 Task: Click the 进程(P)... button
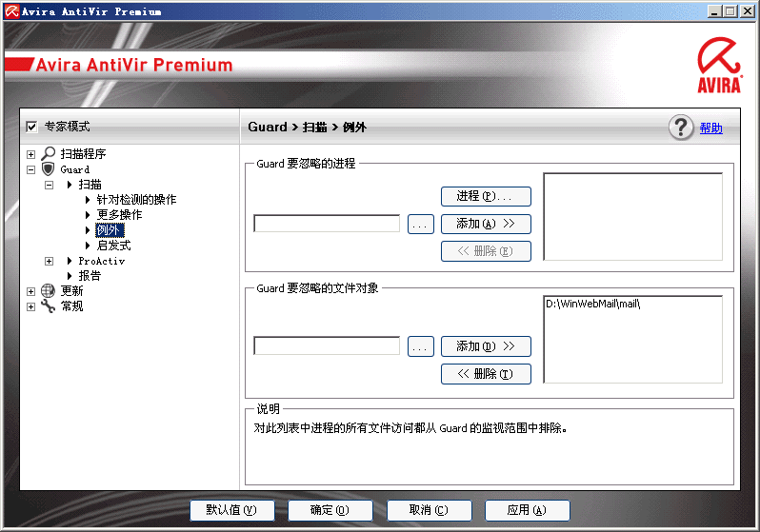486,196
